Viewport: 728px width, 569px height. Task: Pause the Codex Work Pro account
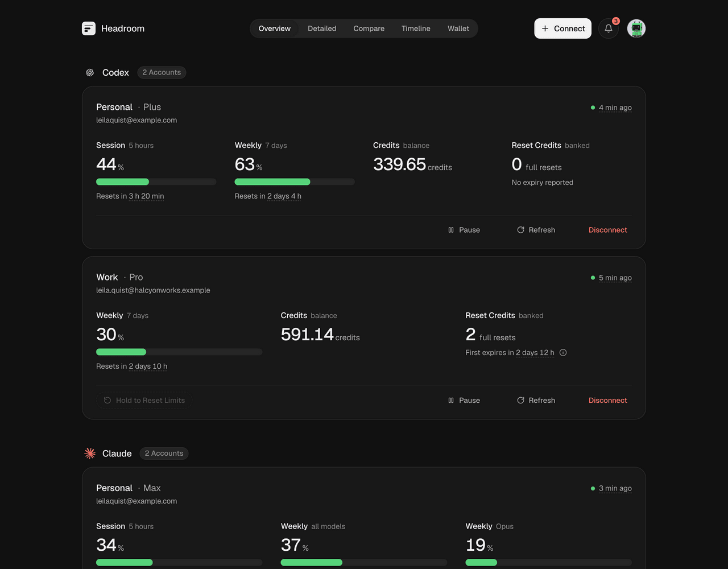click(464, 401)
